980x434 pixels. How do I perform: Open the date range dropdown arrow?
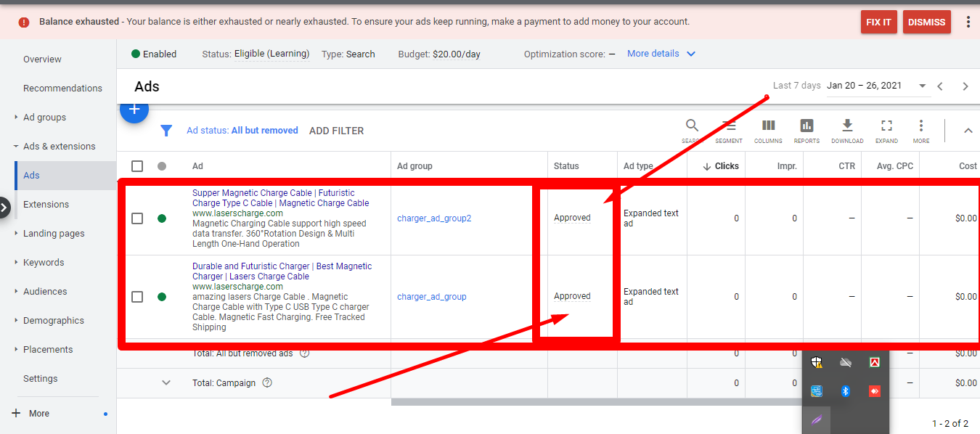pyautogui.click(x=923, y=86)
